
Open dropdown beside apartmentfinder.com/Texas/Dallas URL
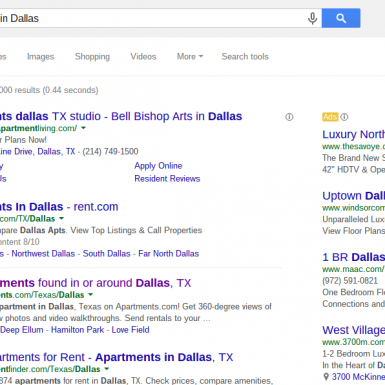[x=106, y=369]
